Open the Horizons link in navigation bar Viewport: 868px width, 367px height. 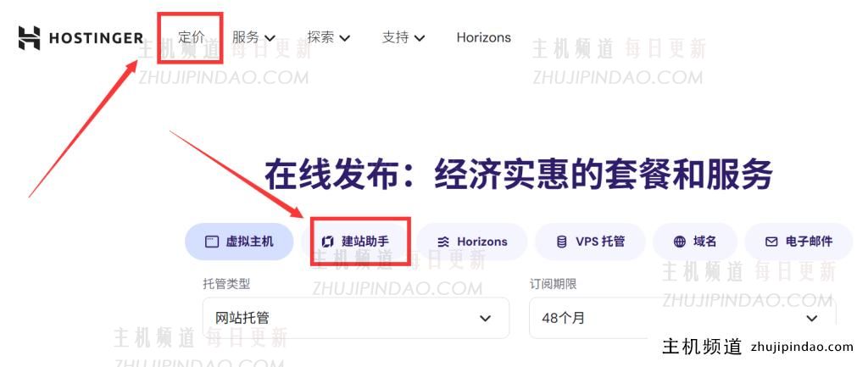(484, 37)
